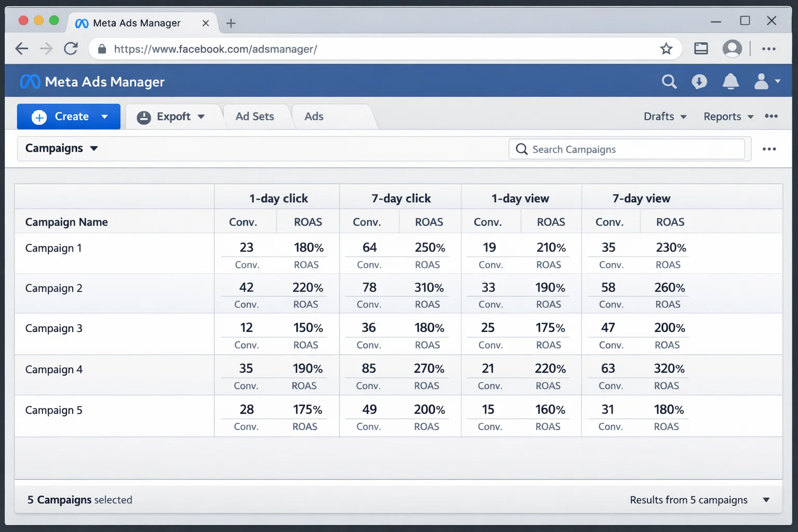Switch to the Ads tab
Screen dimensions: 798x532
click(313, 116)
